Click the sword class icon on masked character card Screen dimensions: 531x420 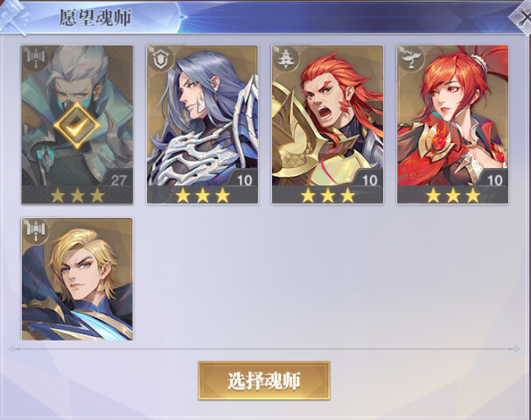36,59
